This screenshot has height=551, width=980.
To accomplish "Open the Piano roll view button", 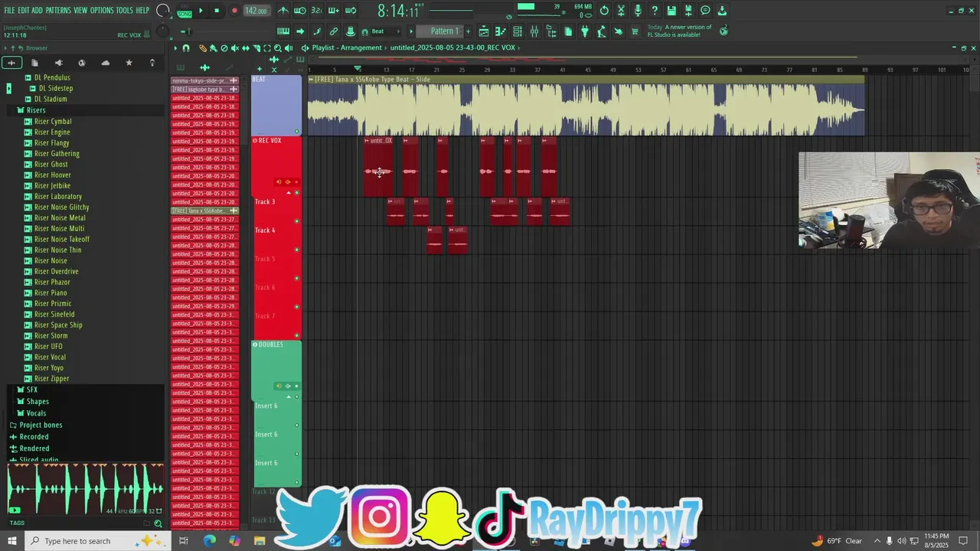I will pos(500,31).
